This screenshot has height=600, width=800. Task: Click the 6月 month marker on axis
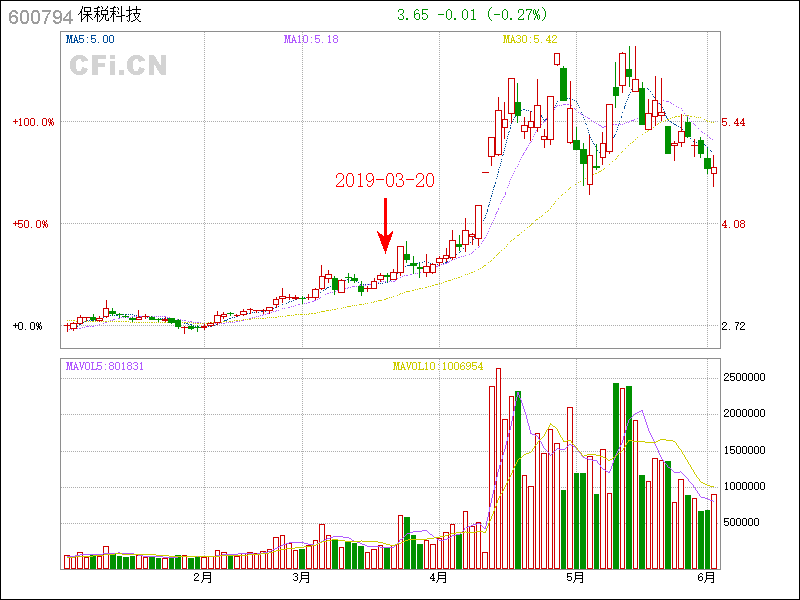tap(706, 577)
